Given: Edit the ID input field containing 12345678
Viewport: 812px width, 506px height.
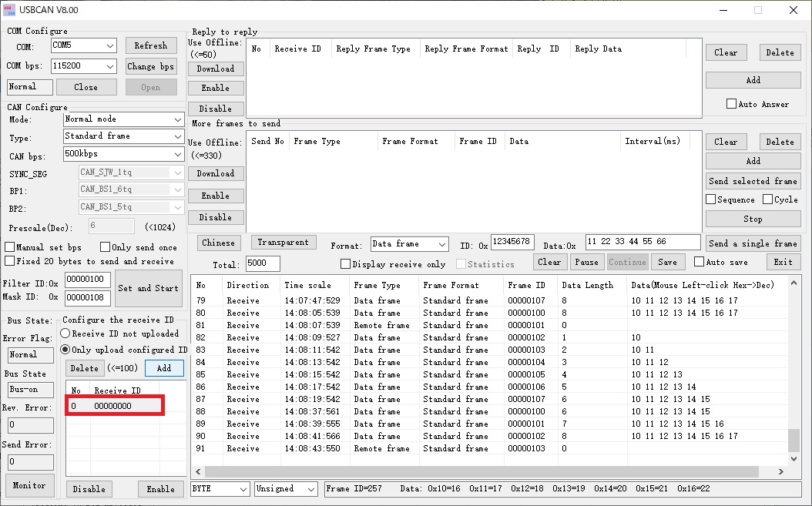Looking at the screenshot, I should point(512,243).
